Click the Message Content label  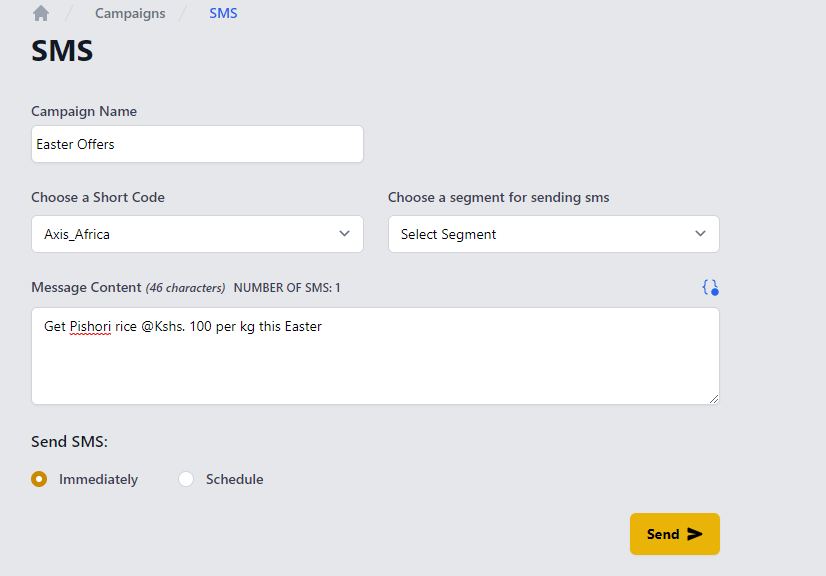tap(86, 287)
